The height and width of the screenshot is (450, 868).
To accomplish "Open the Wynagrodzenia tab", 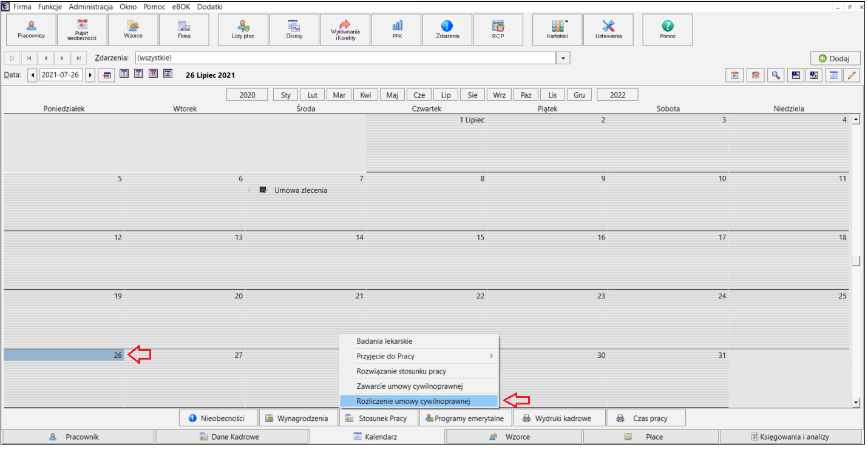I will click(298, 418).
